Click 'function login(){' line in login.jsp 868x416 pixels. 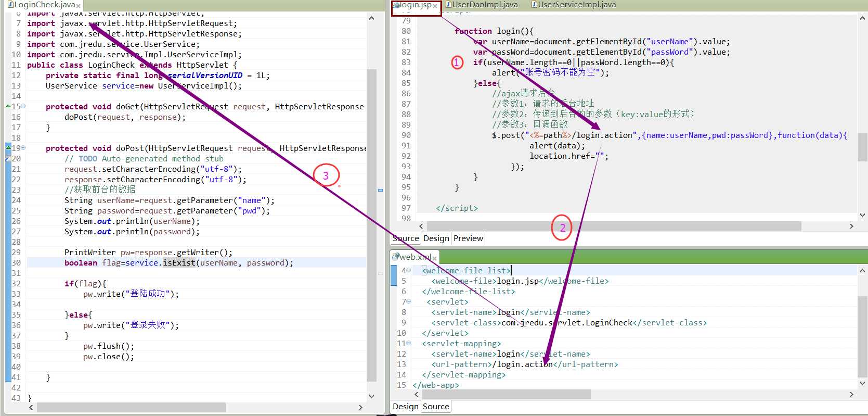point(494,31)
